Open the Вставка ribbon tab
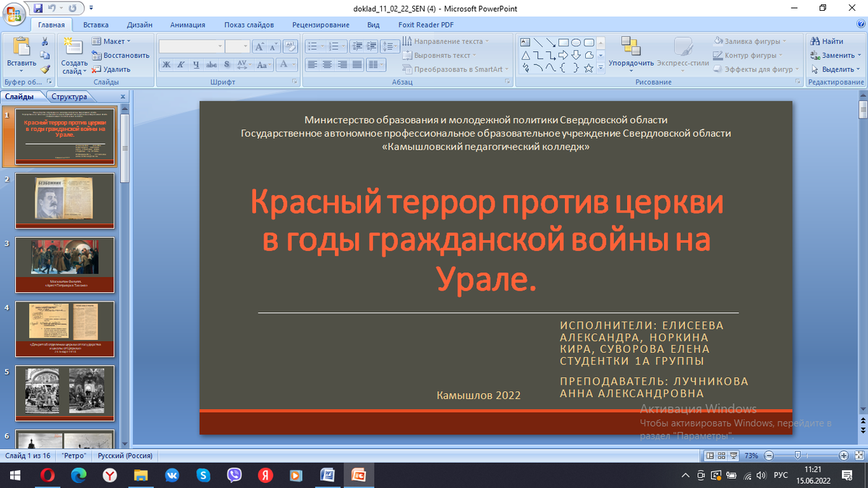Image resolution: width=868 pixels, height=488 pixels. coord(95,25)
